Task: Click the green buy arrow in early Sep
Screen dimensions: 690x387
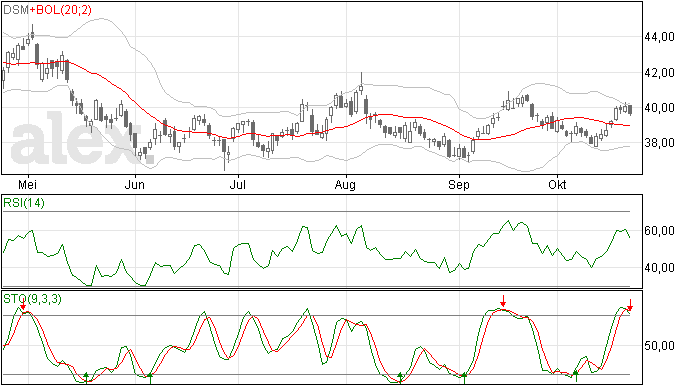Action: click(464, 378)
